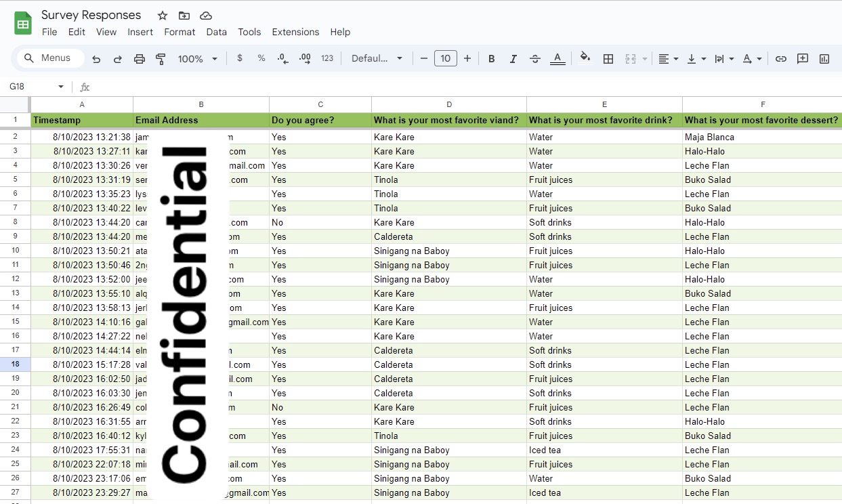Image resolution: width=842 pixels, height=504 pixels.
Task: Click the Print icon
Action: pyautogui.click(x=140, y=59)
